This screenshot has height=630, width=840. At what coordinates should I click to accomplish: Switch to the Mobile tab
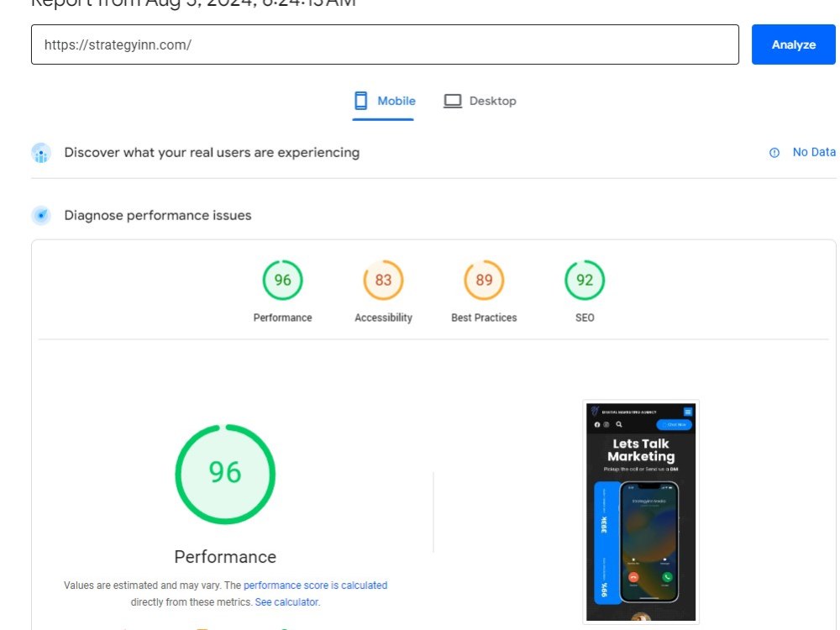point(384,102)
